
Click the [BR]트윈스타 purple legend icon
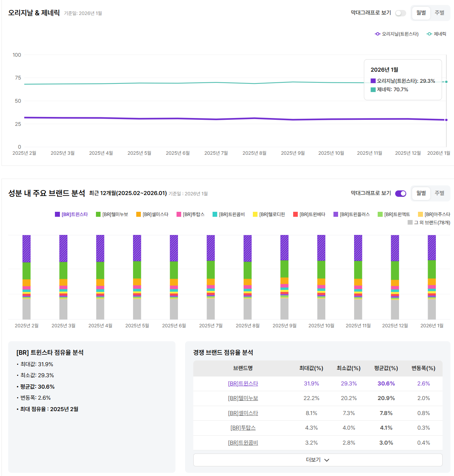pyautogui.click(x=57, y=214)
